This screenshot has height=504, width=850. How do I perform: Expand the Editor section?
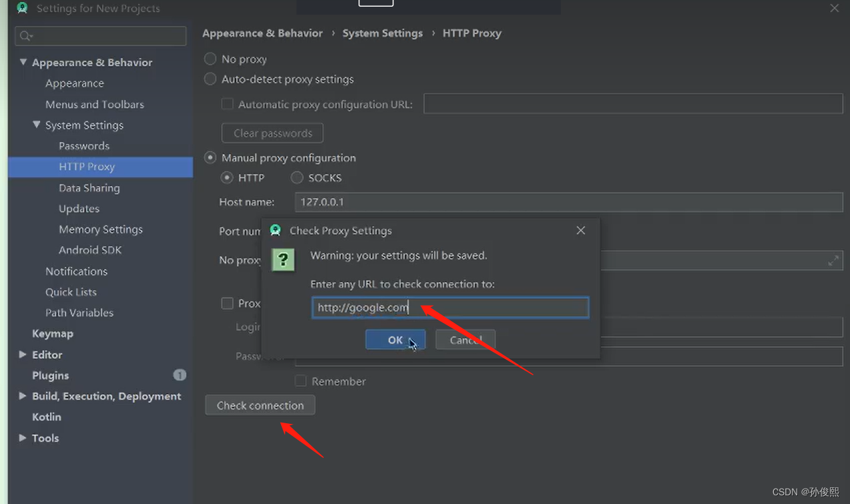click(x=23, y=354)
